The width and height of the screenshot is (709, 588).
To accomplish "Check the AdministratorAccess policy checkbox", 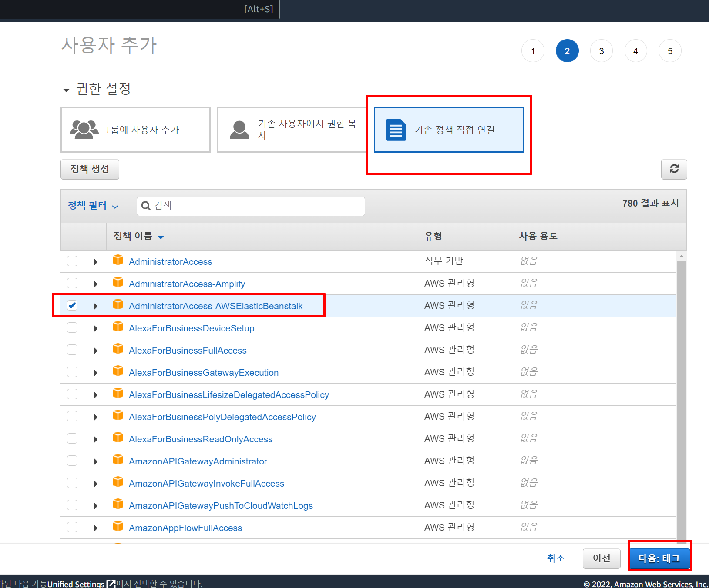I will (72, 261).
